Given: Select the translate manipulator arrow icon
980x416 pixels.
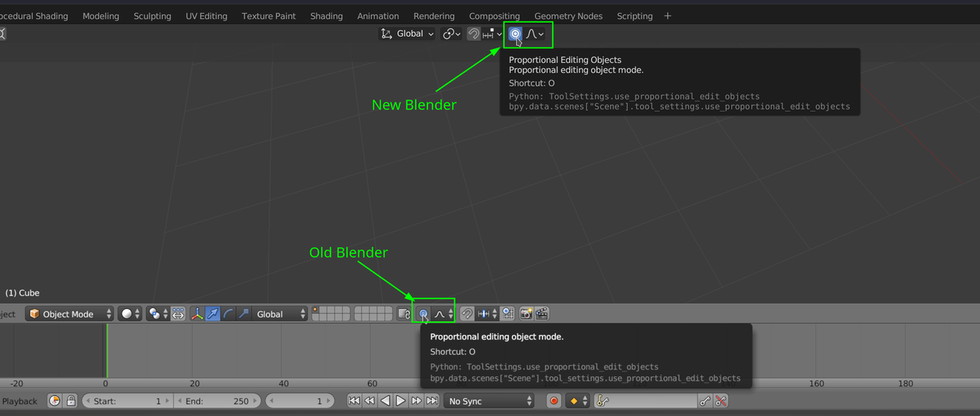Looking at the screenshot, I should (x=213, y=314).
